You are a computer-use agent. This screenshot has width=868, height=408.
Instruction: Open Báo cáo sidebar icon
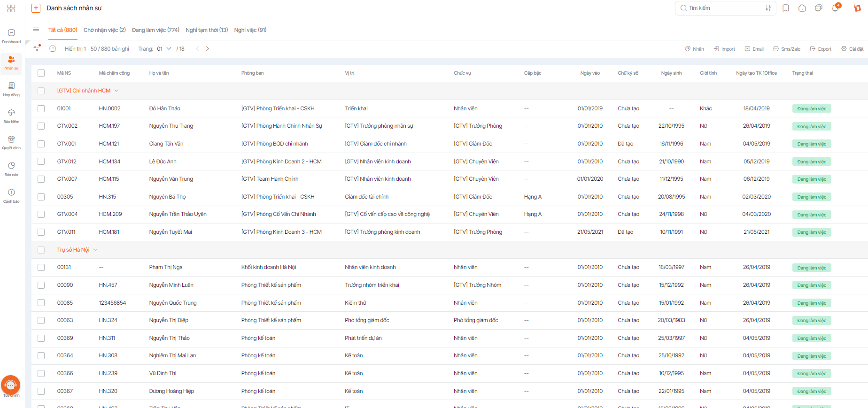tap(11, 169)
